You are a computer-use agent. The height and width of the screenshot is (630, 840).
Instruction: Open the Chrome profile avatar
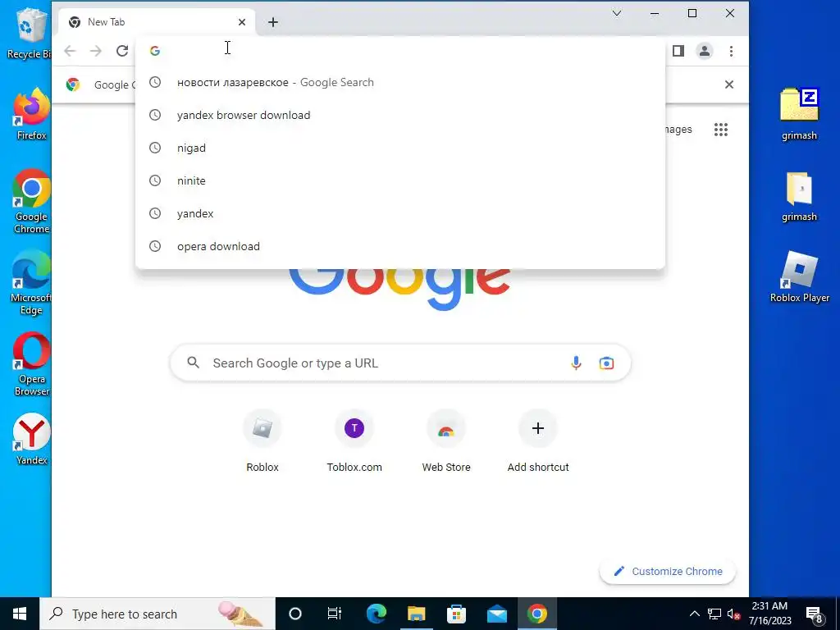point(705,51)
